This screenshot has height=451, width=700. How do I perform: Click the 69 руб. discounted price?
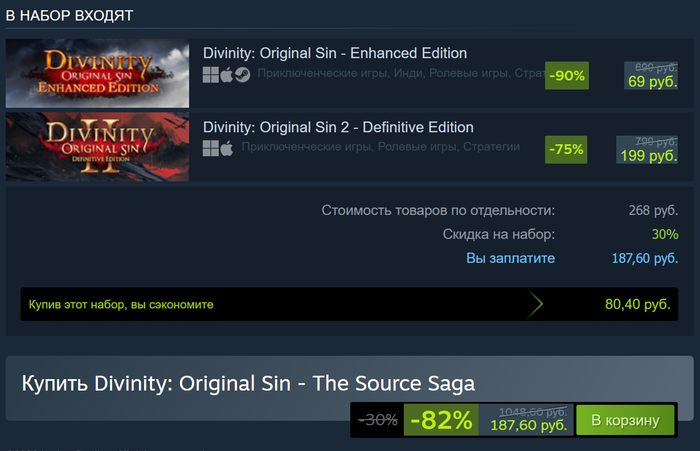click(x=652, y=82)
